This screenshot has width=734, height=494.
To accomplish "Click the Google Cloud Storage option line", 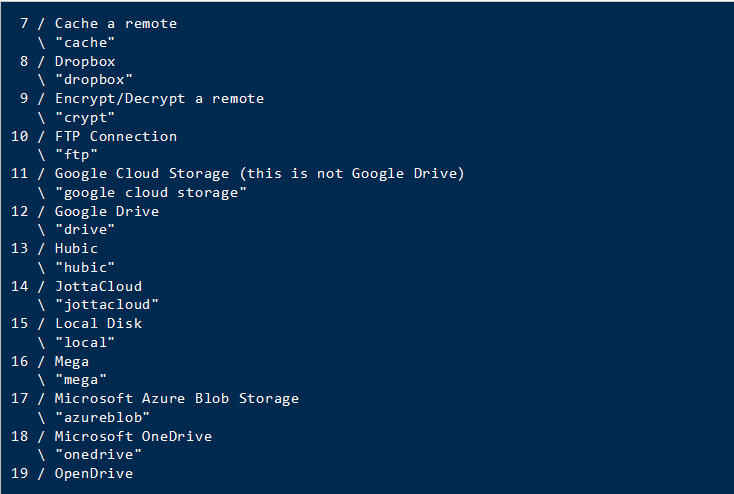I will point(259,173).
